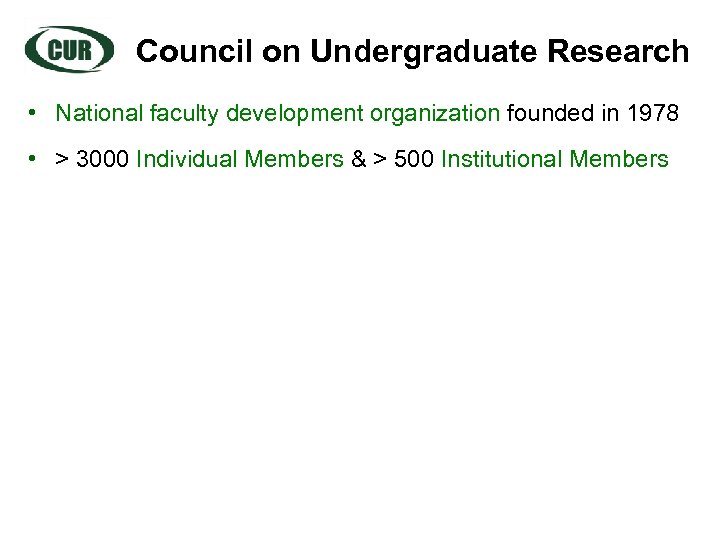Open the green 'Institutional Members' text
This screenshot has width=720, height=540.
554,158
